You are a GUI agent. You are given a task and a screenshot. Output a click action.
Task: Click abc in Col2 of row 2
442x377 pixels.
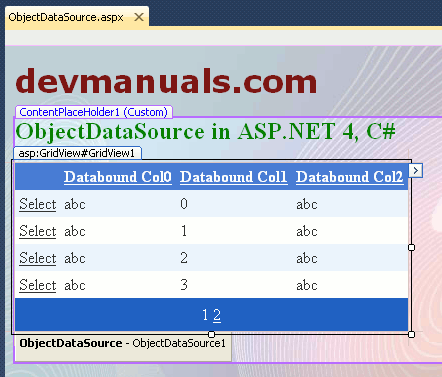[x=307, y=258]
